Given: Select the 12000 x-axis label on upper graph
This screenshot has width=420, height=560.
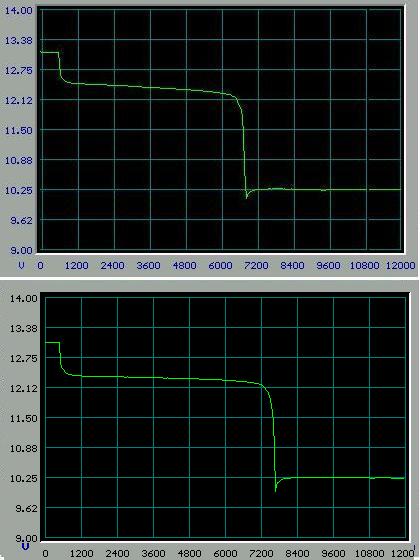Looking at the screenshot, I should coord(400,266).
